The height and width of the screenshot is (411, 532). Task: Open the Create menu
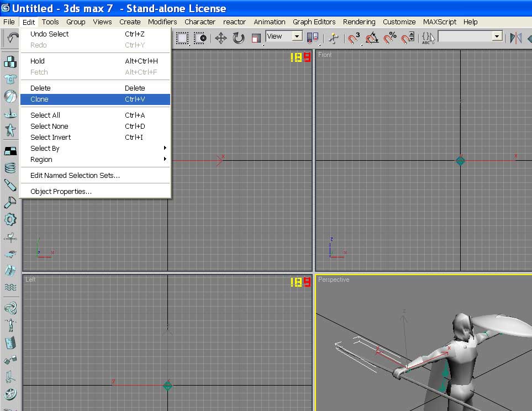point(130,22)
